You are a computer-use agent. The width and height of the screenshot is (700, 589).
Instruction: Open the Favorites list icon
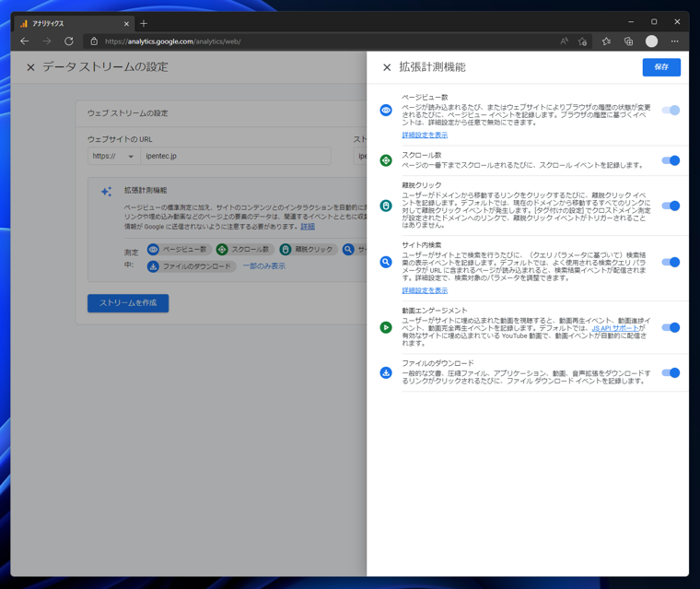point(606,41)
